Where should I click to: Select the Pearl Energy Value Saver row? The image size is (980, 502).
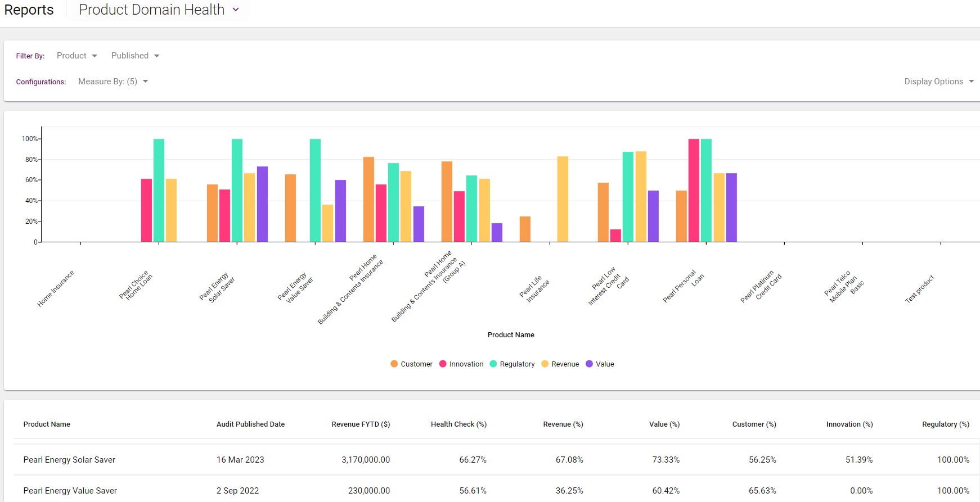point(496,490)
